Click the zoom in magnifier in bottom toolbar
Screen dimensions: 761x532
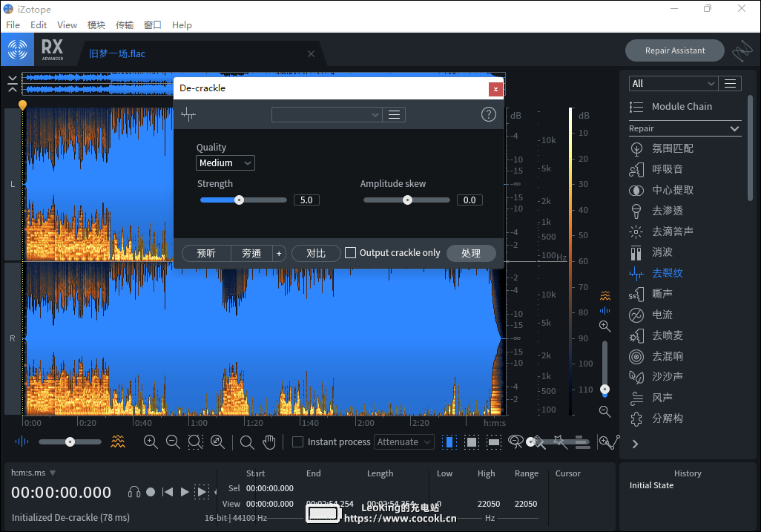coord(151,441)
